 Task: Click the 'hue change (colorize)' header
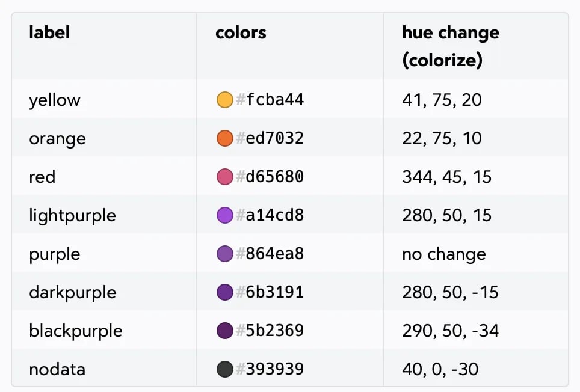(x=451, y=46)
